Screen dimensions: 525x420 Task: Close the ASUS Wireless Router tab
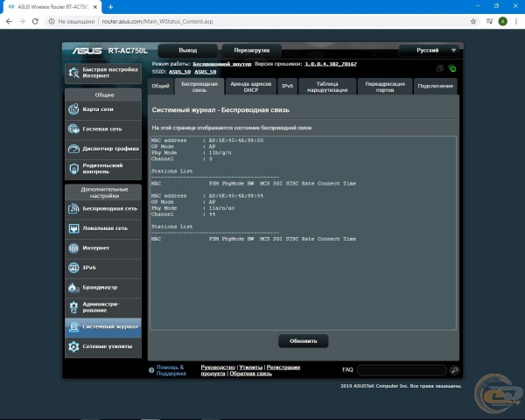(95, 7)
